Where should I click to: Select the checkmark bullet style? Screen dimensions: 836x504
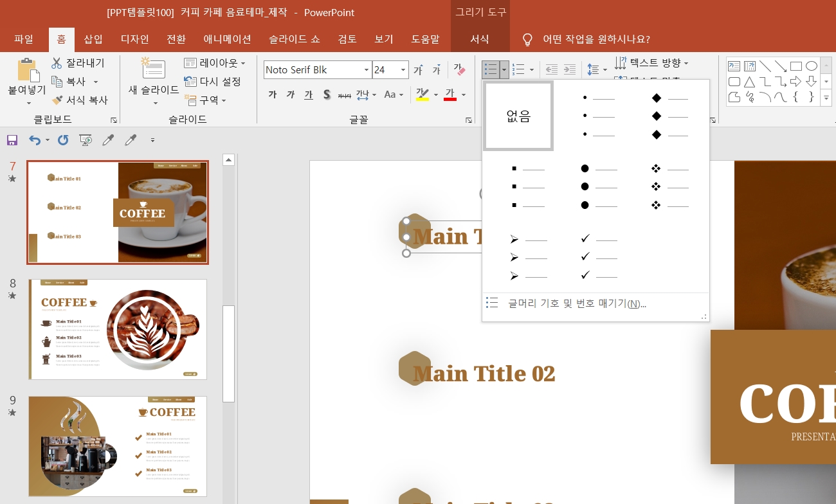[599, 256]
